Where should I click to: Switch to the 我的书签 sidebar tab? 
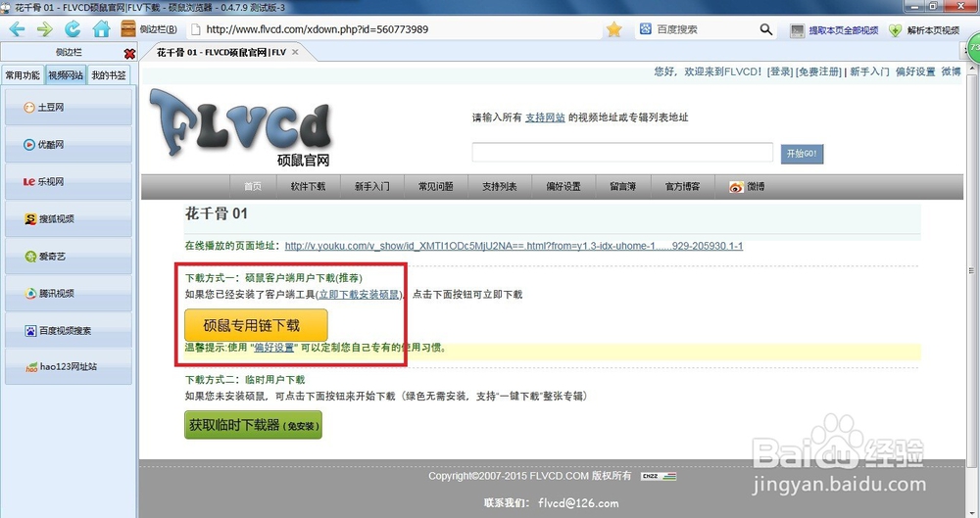pyautogui.click(x=109, y=75)
